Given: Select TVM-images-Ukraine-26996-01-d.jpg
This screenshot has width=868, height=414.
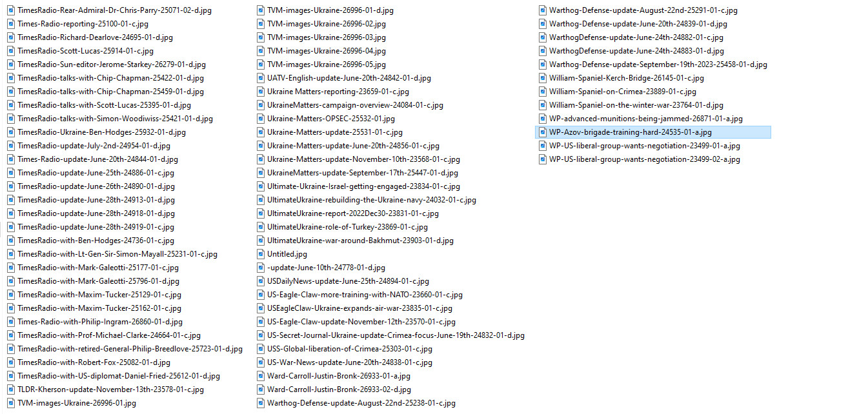Looking at the screenshot, I should pos(330,10).
